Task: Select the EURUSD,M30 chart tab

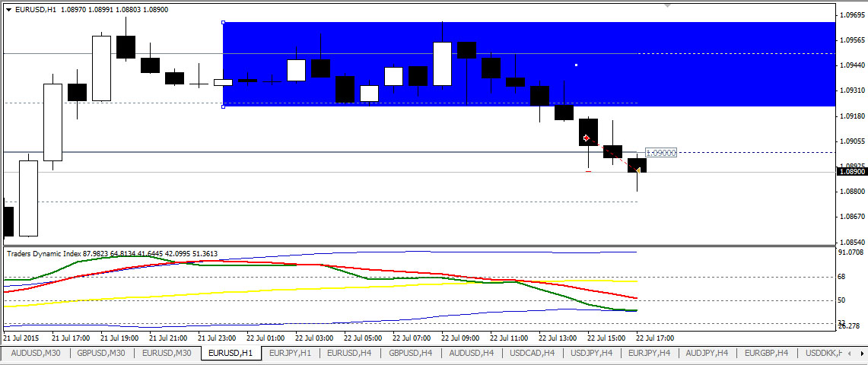Action: pyautogui.click(x=167, y=353)
